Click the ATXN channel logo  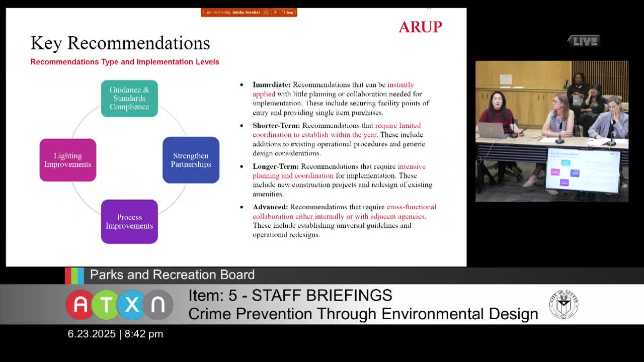(119, 305)
